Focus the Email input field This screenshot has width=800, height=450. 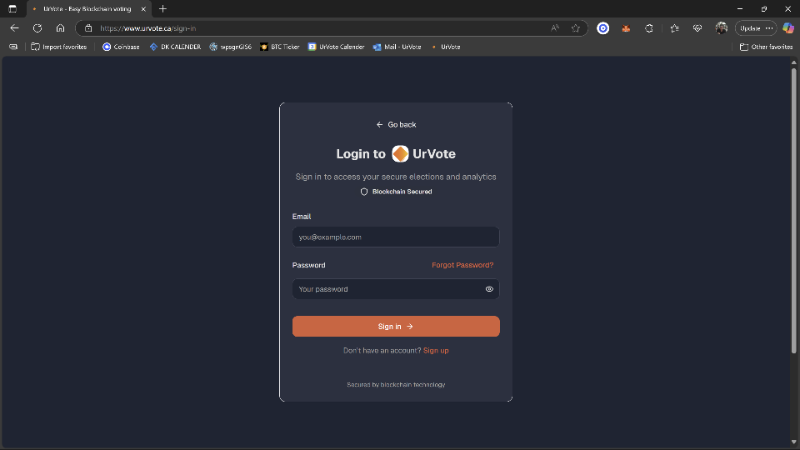tap(395, 237)
